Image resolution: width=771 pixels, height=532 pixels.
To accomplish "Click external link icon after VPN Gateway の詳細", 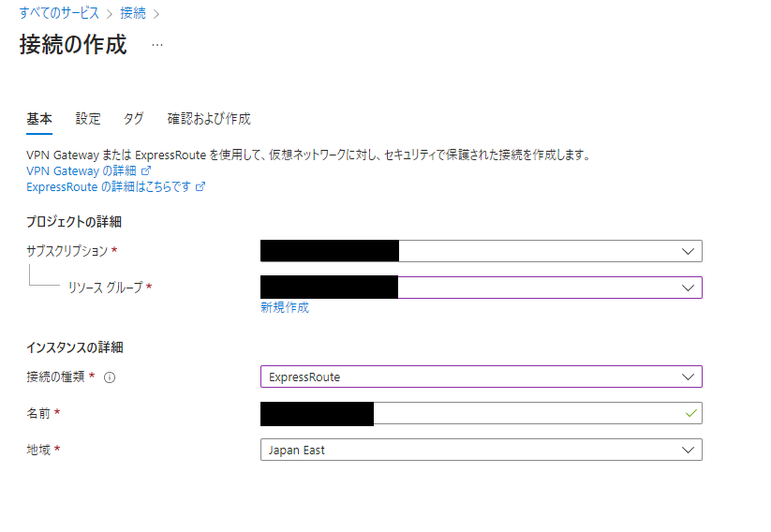I will 146,170.
